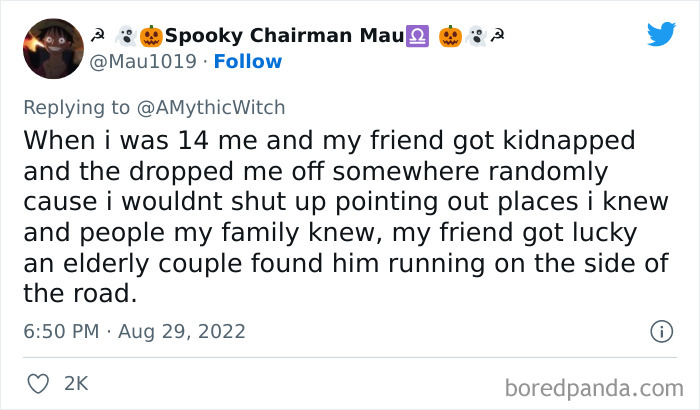Open the @Mau1019 handle link
The height and width of the screenshot is (410, 700).
coord(141,62)
